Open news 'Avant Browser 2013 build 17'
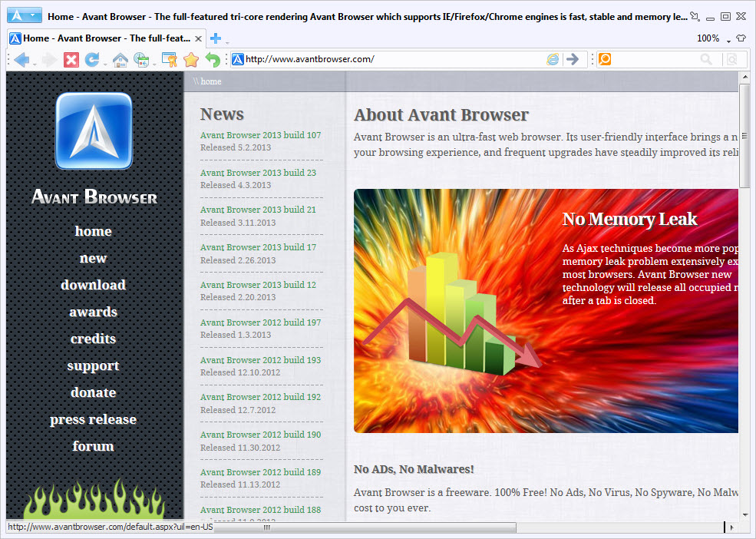756x539 pixels. pos(258,247)
